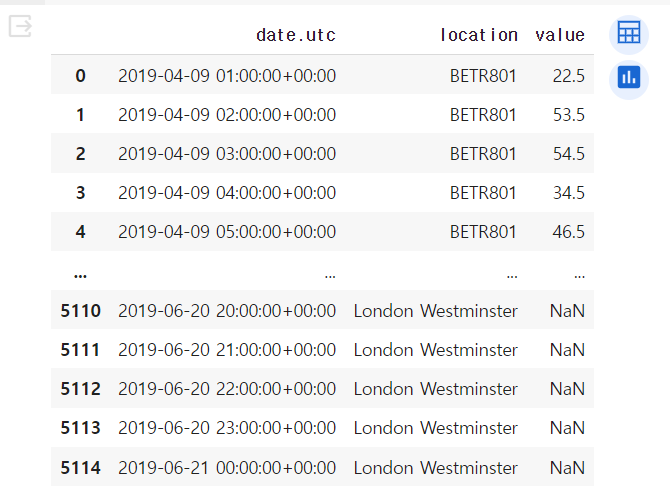This screenshot has height=495, width=670.
Task: Select the 46.5 value in row 4
Action: point(568,232)
